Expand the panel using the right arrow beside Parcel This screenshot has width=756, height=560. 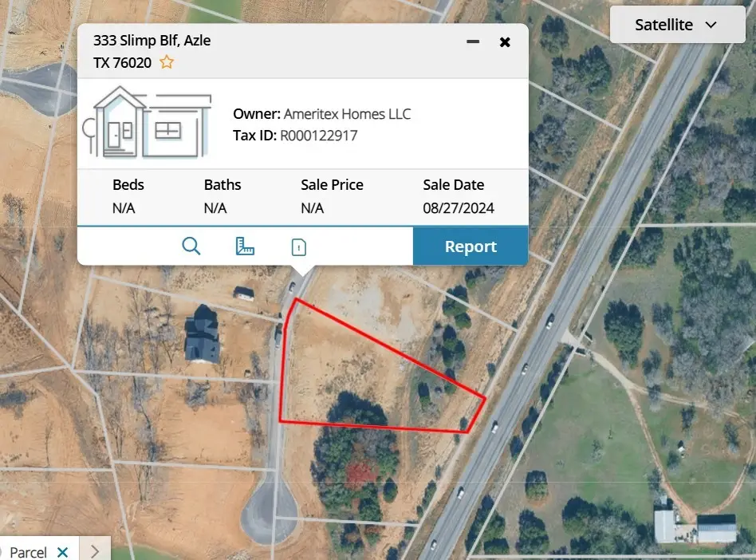[94, 548]
